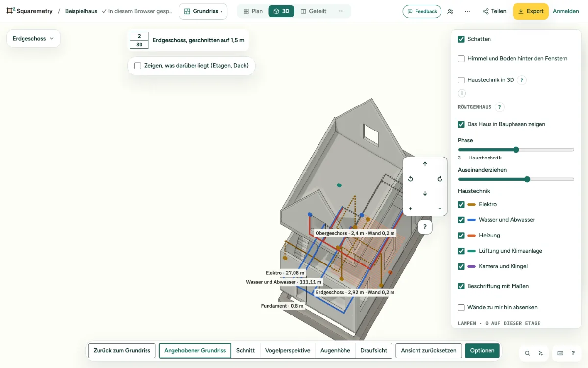Viewport: 588px width, 368px height.
Task: Enable Himmel und Boden hinter den Fenstern
Action: point(461,59)
